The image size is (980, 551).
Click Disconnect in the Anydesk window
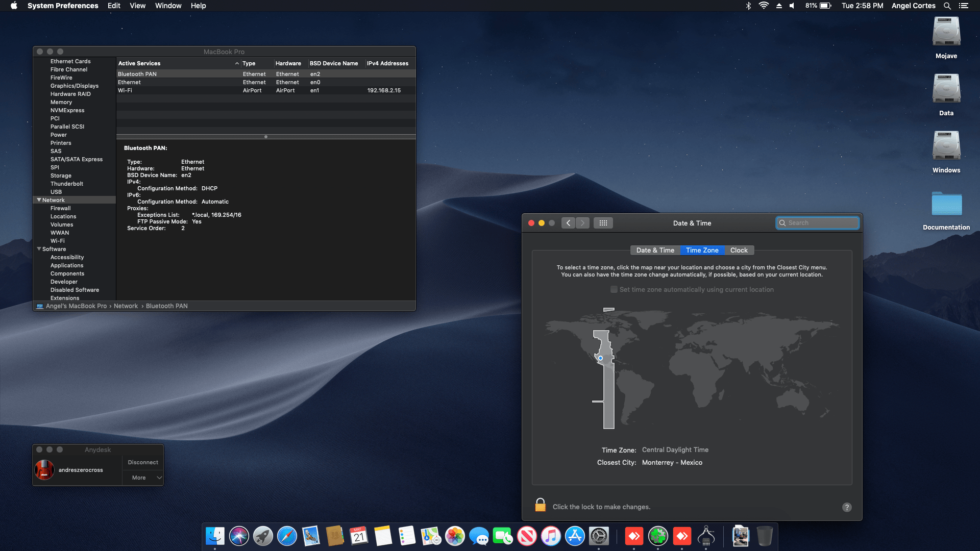coord(143,462)
